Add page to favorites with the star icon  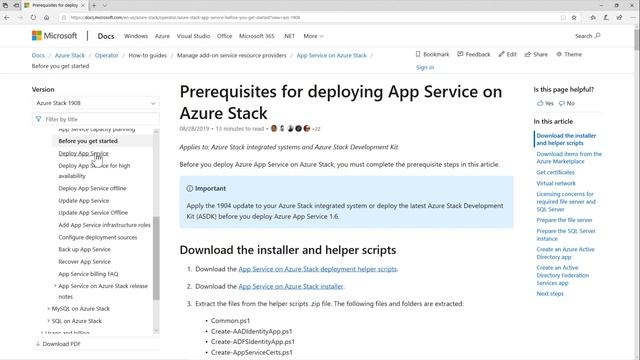point(574,18)
